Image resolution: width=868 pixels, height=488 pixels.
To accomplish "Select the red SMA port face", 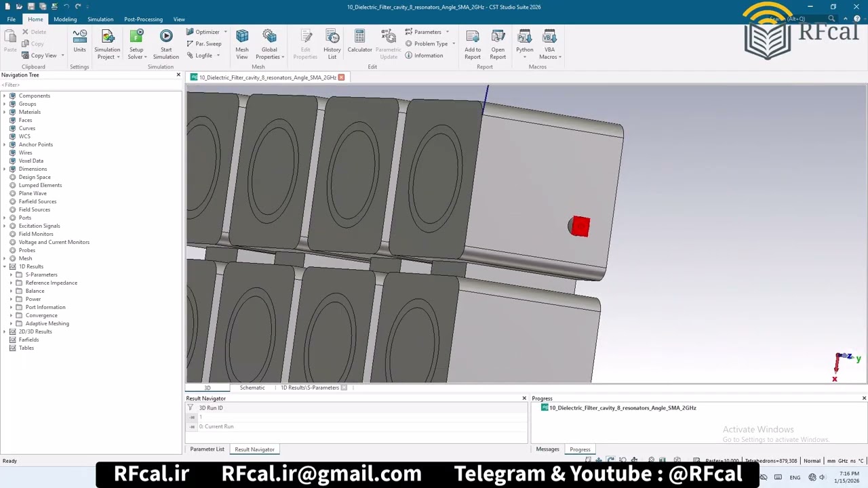I will pyautogui.click(x=580, y=226).
